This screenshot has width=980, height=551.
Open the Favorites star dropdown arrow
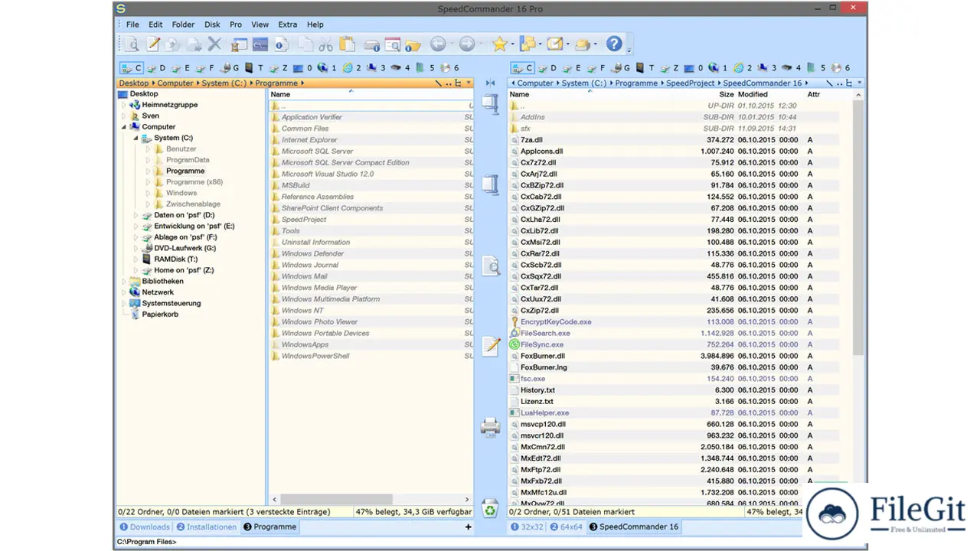pyautogui.click(x=512, y=45)
